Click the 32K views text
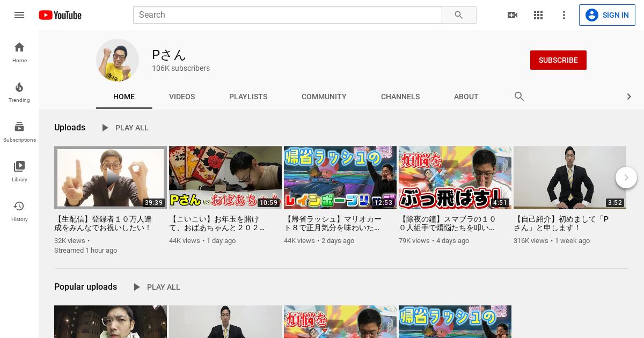This screenshot has height=338, width=644. coord(70,241)
